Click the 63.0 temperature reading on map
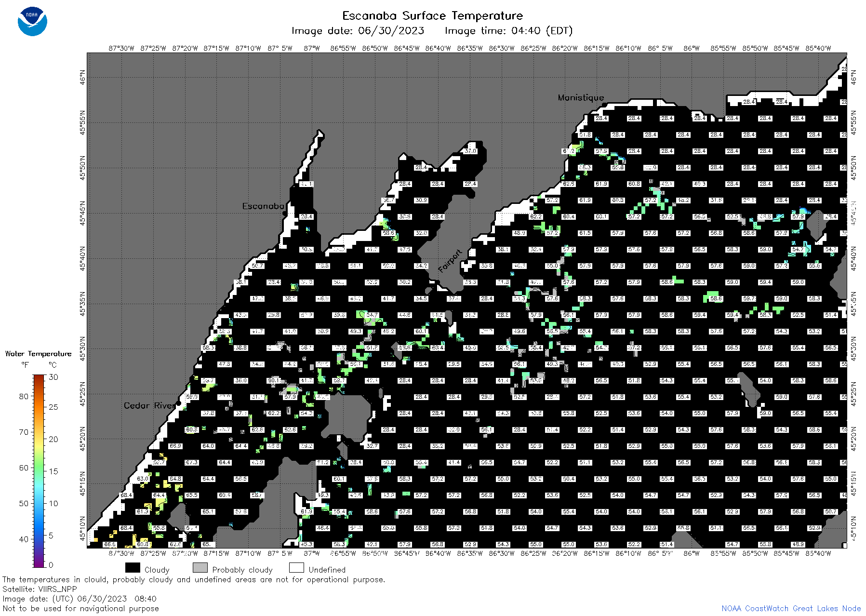Screen dimensions: 866x616 coord(143,479)
